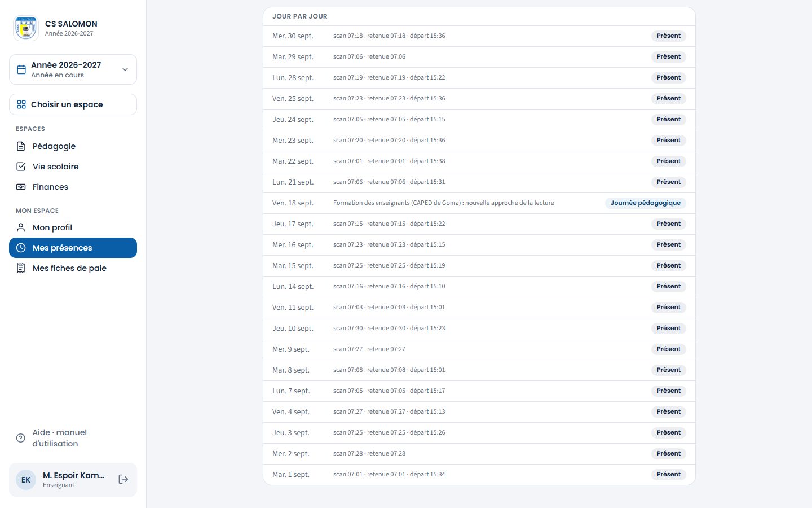Expand the school year selector chevron
The height and width of the screenshot is (508, 812).
click(125, 69)
